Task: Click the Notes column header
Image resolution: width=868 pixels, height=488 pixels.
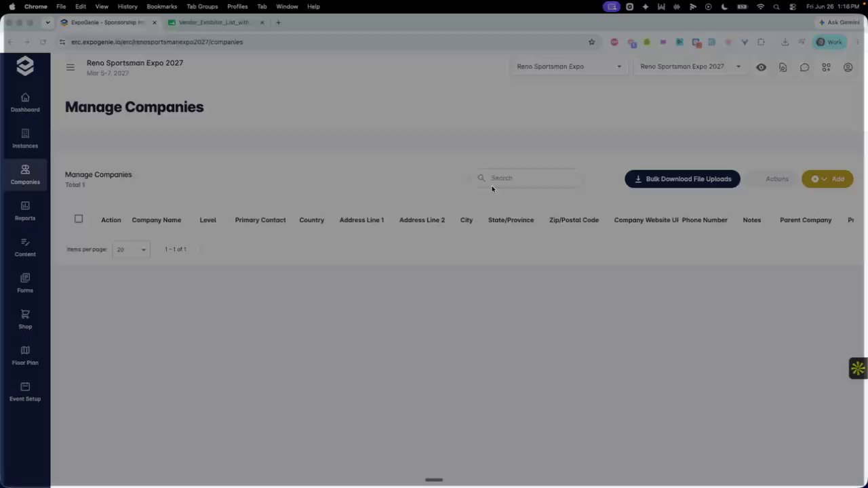Action: pyautogui.click(x=751, y=220)
